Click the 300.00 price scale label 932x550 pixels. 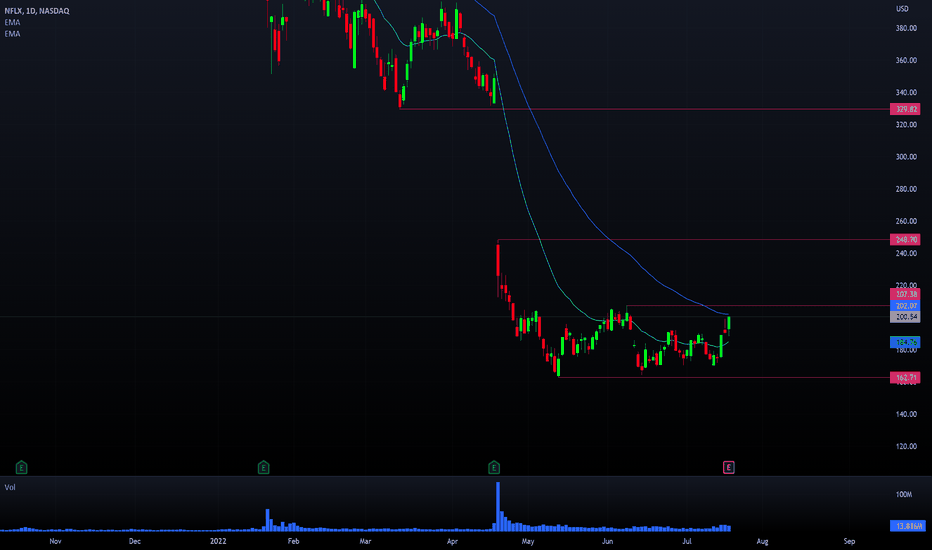click(x=906, y=157)
